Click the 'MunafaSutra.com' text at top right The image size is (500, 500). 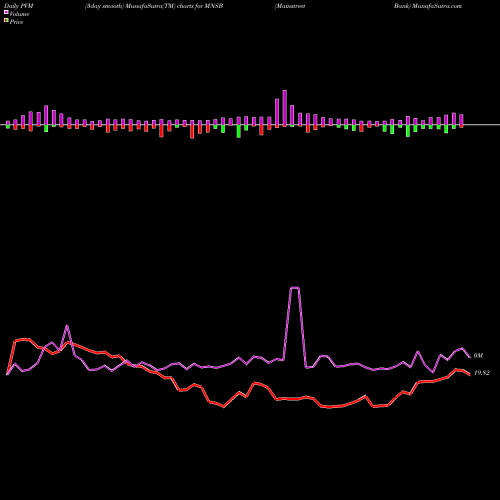pyautogui.click(x=437, y=6)
